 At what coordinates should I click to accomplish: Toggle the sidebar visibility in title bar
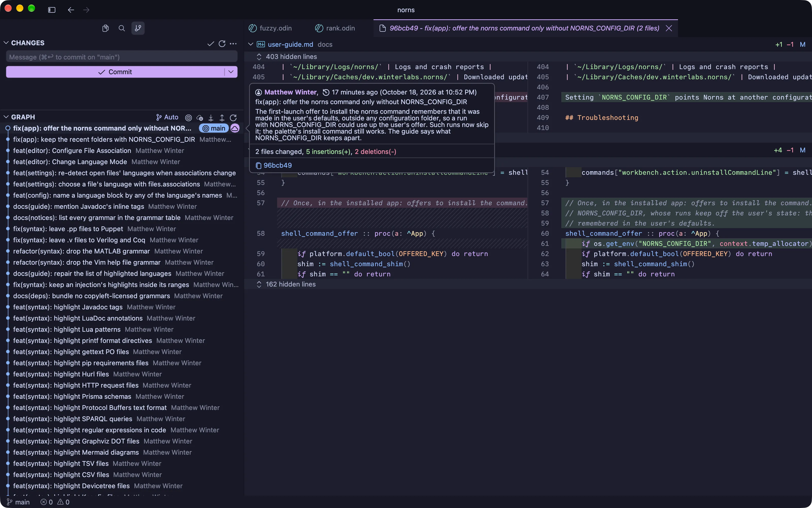coord(52,10)
